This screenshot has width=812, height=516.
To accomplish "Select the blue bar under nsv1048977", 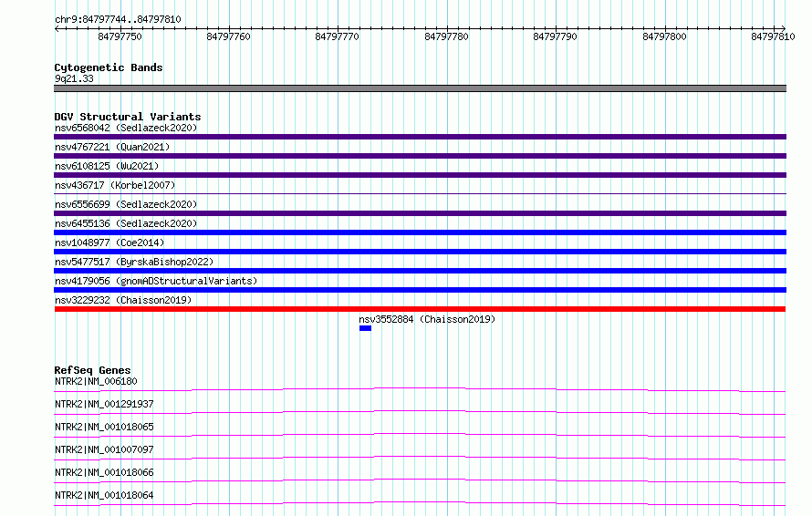I will [420, 252].
